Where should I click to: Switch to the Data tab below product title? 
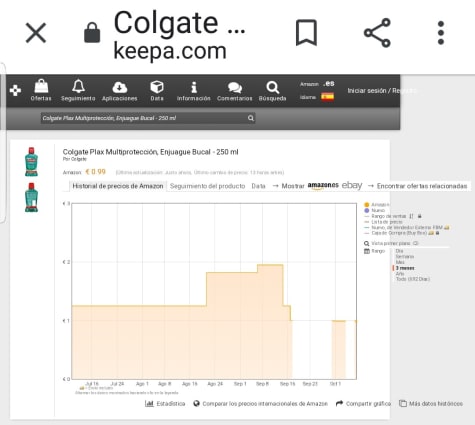258,186
